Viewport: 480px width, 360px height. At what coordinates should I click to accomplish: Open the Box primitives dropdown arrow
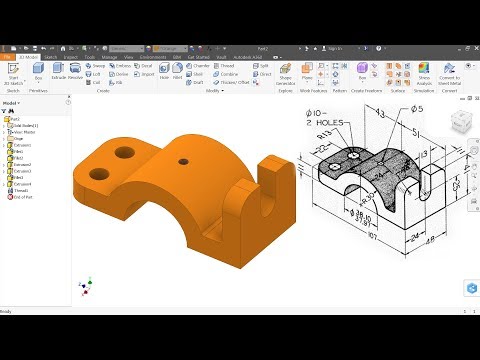38,83
